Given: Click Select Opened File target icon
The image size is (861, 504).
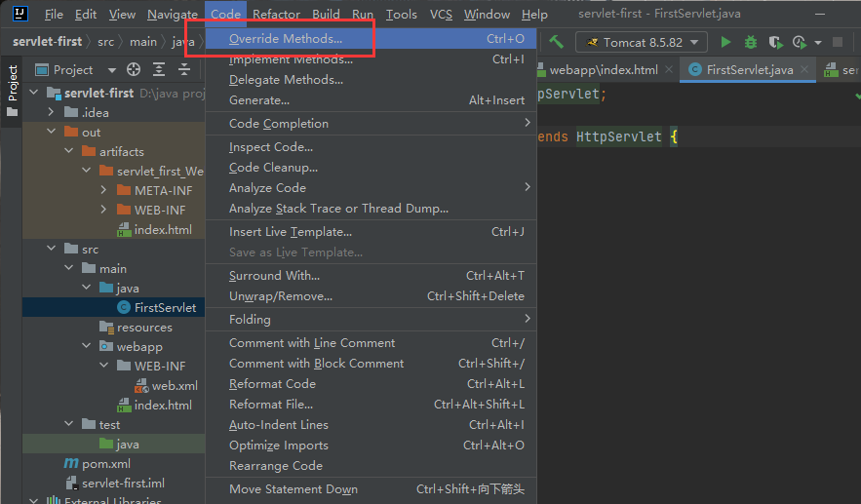Looking at the screenshot, I should coord(134,70).
